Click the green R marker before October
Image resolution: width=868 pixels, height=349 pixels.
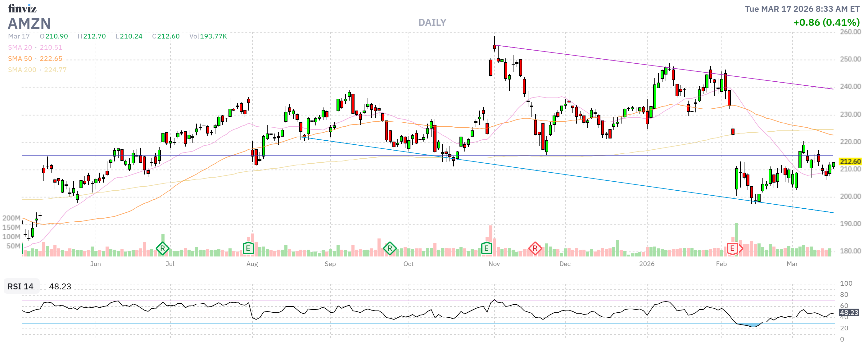click(x=390, y=249)
